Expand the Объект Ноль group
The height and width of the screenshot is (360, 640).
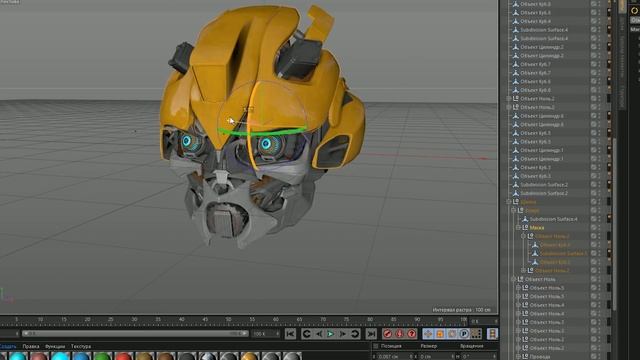click(x=513, y=279)
